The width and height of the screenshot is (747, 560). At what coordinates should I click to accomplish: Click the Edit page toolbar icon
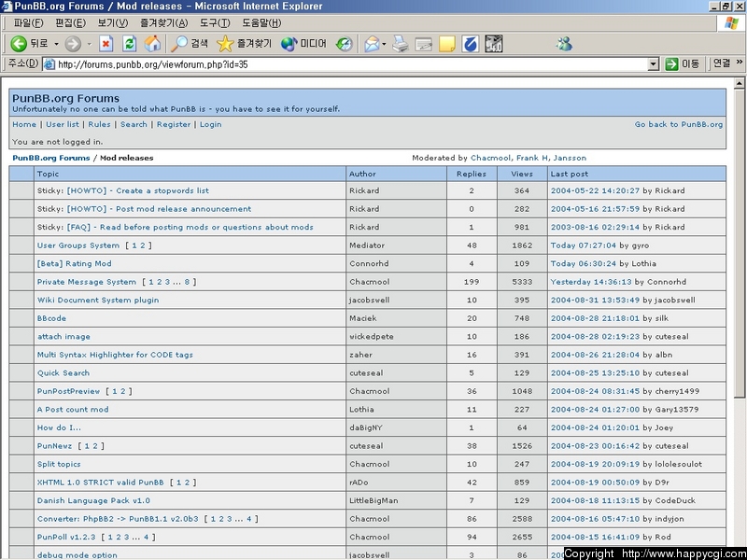tap(424, 44)
